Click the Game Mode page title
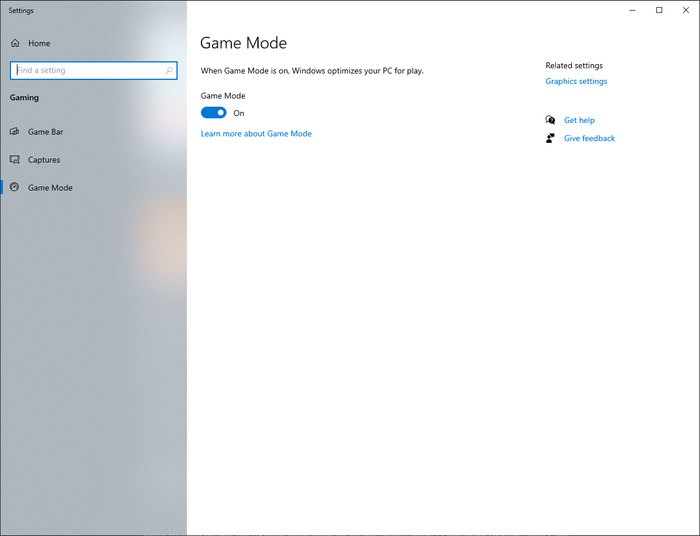The image size is (700, 536). click(x=243, y=43)
